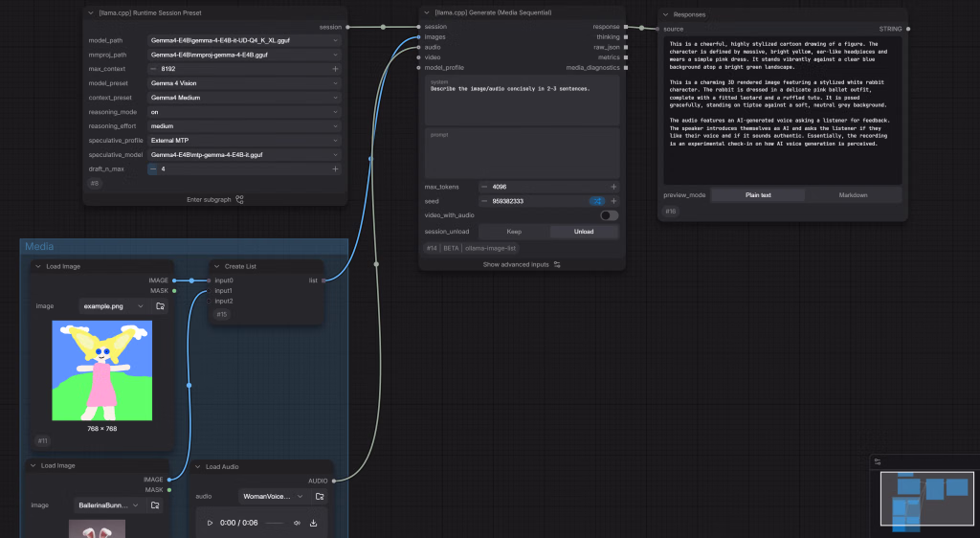The height and width of the screenshot is (538, 980).
Task: Click the cartoon girl image preview
Action: point(101,370)
